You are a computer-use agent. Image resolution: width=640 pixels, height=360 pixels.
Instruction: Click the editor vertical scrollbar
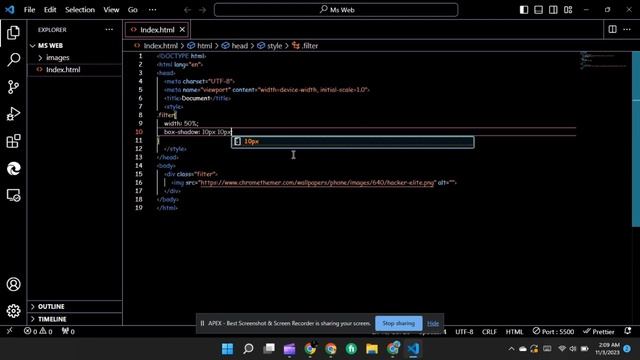tap(636, 139)
